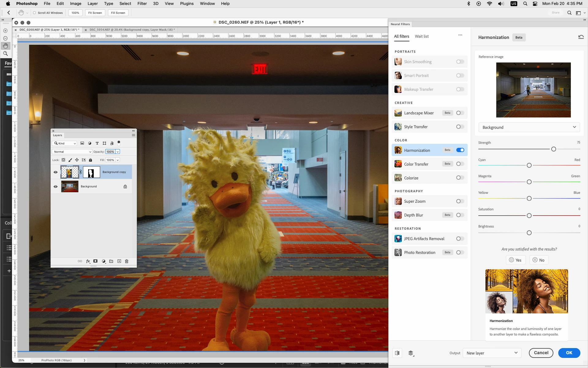
Task: Enable the Color Transfer filter
Action: (460, 164)
